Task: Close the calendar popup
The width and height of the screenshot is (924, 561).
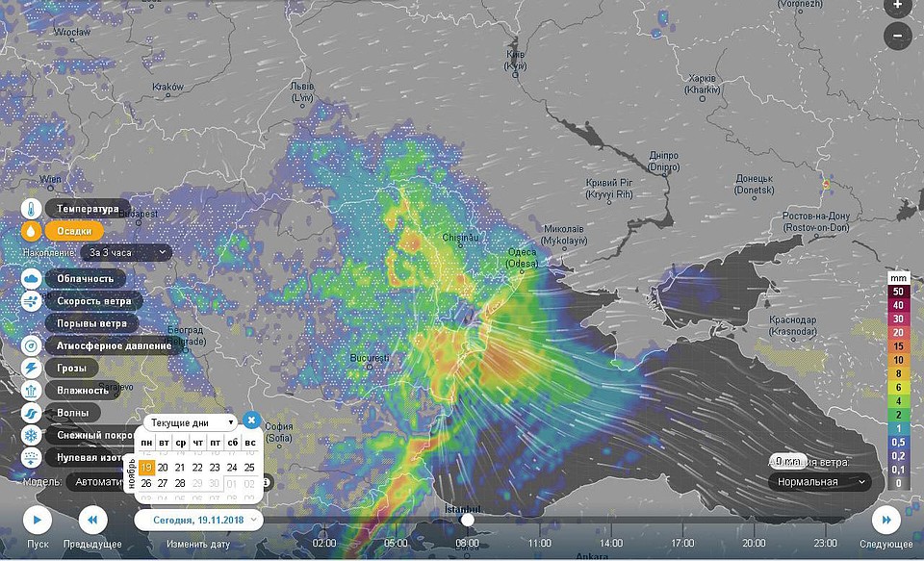Action: [x=251, y=421]
